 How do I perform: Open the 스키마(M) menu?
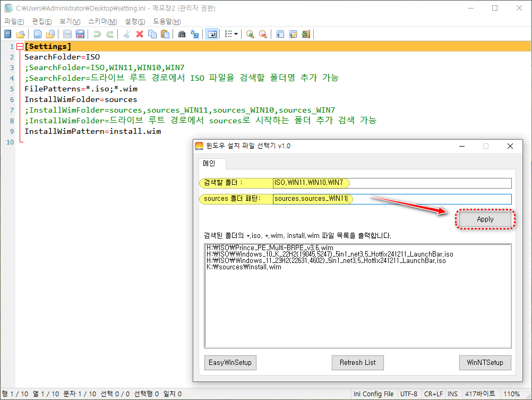click(102, 21)
